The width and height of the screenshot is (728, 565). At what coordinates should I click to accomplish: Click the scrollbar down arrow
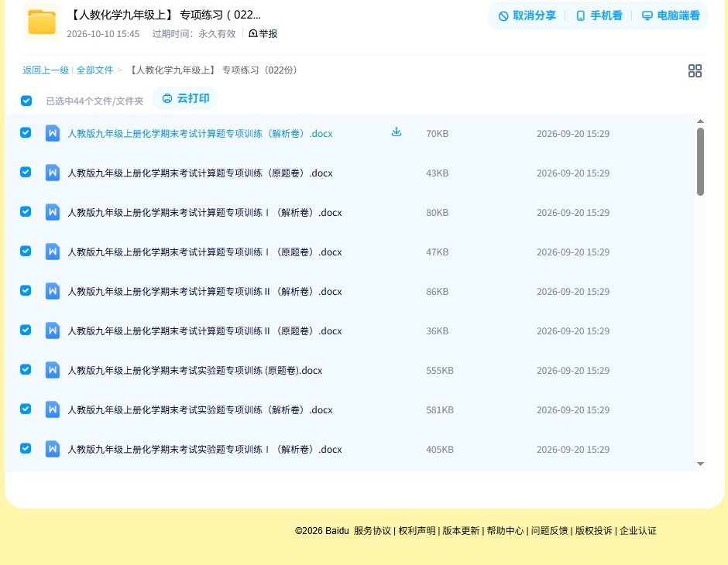pos(700,464)
